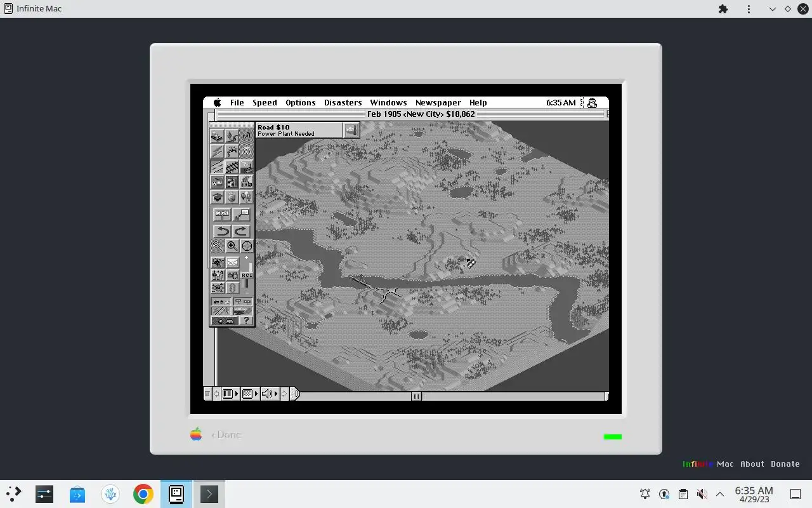This screenshot has height=508, width=812.
Task: Select the Center crosshair tool
Action: (x=247, y=246)
